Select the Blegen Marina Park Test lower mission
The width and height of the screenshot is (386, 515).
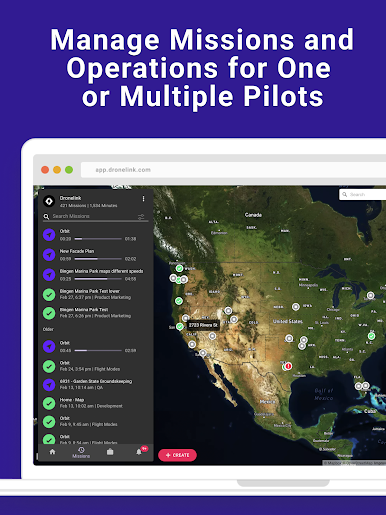96,294
